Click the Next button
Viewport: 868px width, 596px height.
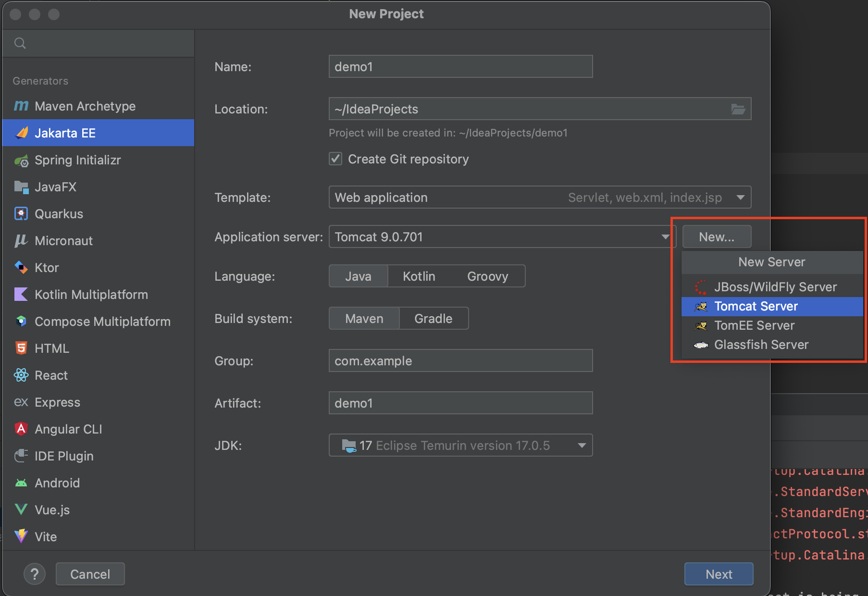[719, 574]
